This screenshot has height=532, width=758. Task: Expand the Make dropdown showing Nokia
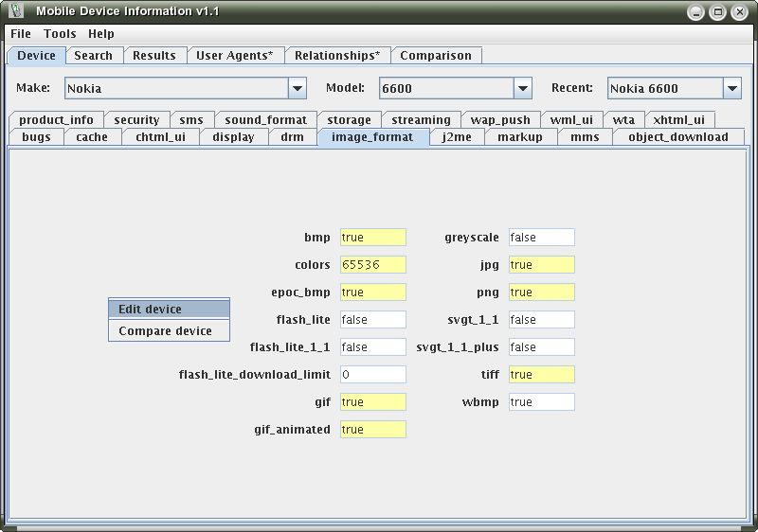[x=298, y=89]
